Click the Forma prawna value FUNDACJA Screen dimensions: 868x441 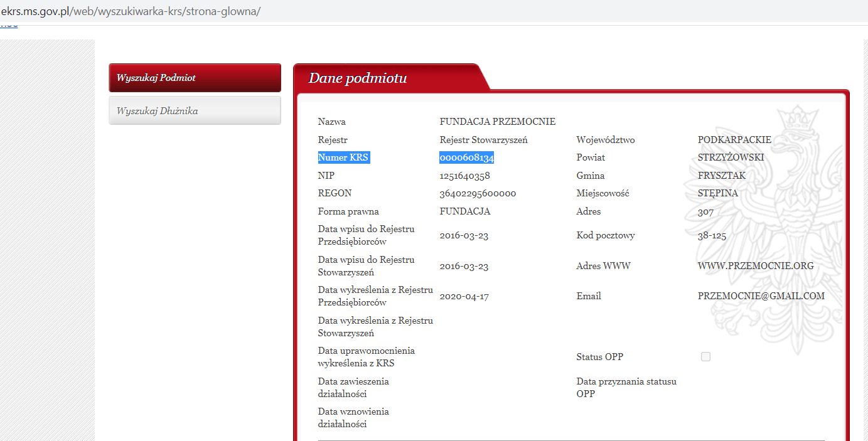click(465, 211)
